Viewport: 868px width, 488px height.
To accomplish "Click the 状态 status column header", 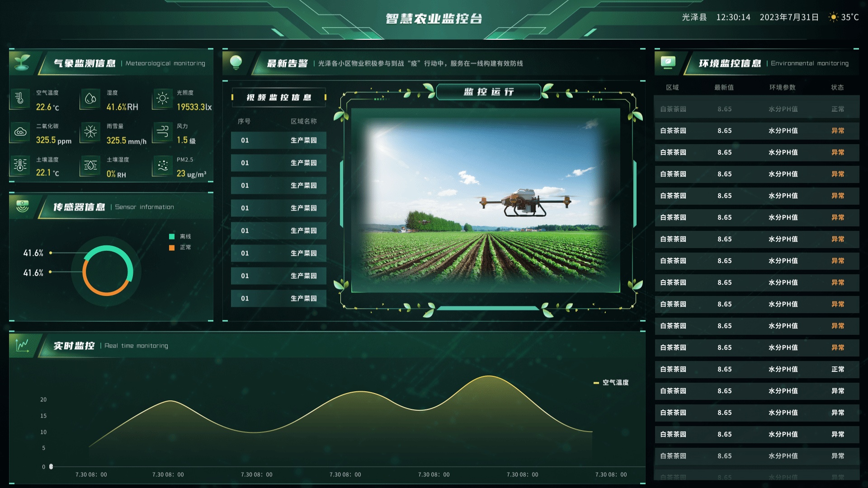I will tap(837, 88).
